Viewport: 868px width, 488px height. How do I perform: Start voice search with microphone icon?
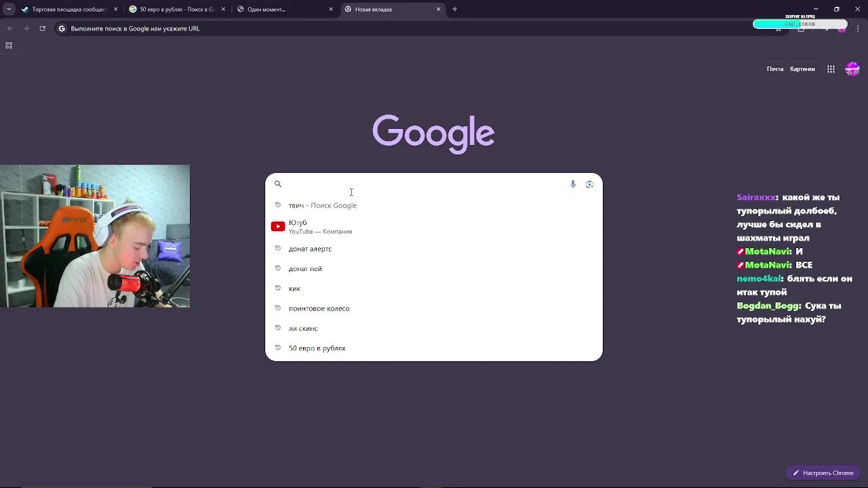[573, 184]
